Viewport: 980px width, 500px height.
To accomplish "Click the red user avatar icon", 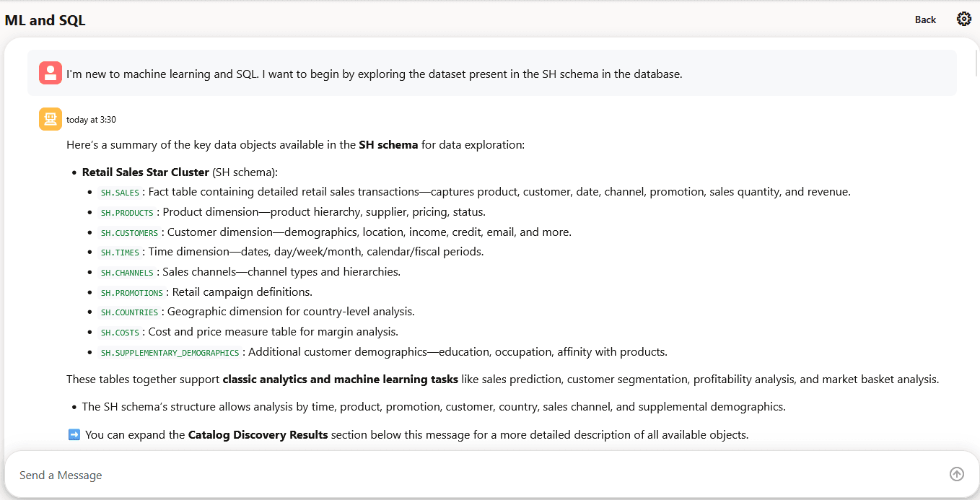I will (x=51, y=73).
